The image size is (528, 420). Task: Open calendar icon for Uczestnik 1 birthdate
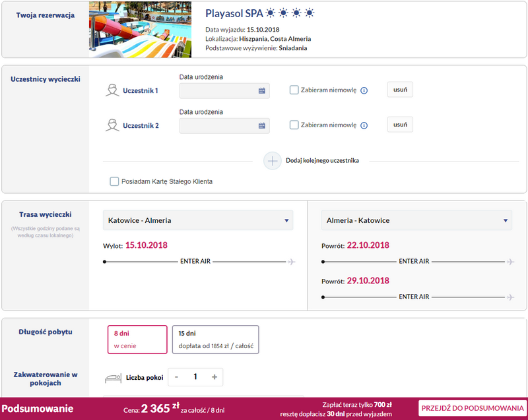point(261,91)
